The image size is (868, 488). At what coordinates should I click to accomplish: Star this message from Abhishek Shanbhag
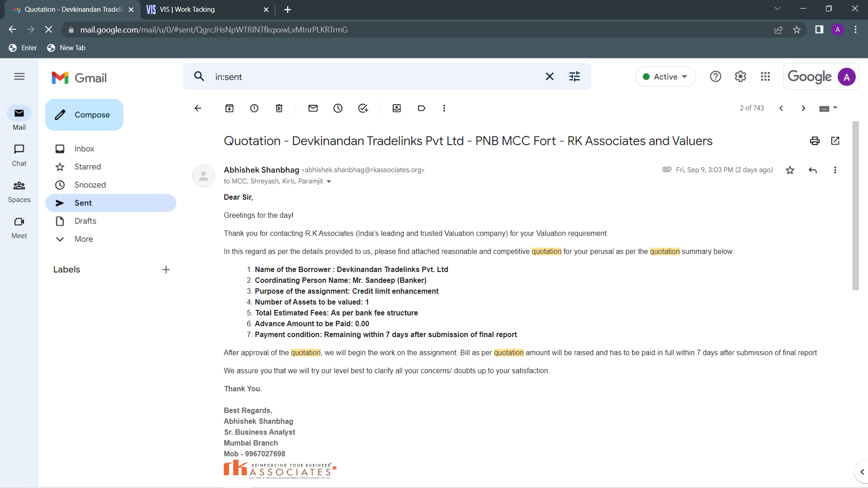pos(790,170)
